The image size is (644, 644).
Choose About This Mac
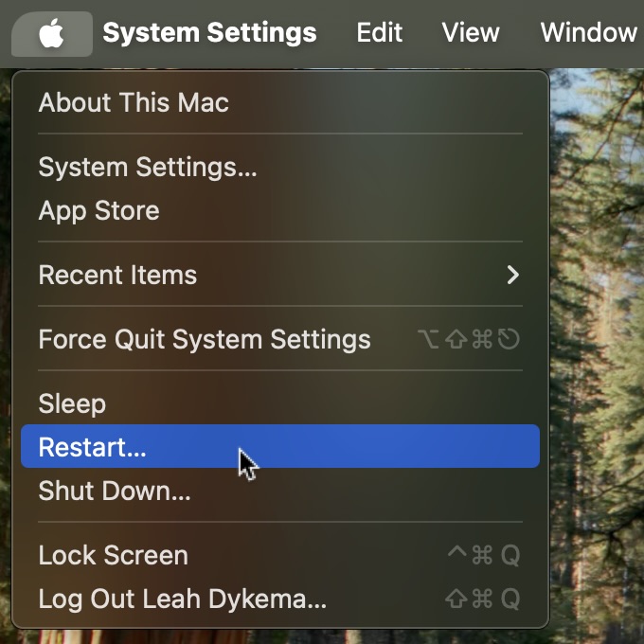(x=280, y=102)
